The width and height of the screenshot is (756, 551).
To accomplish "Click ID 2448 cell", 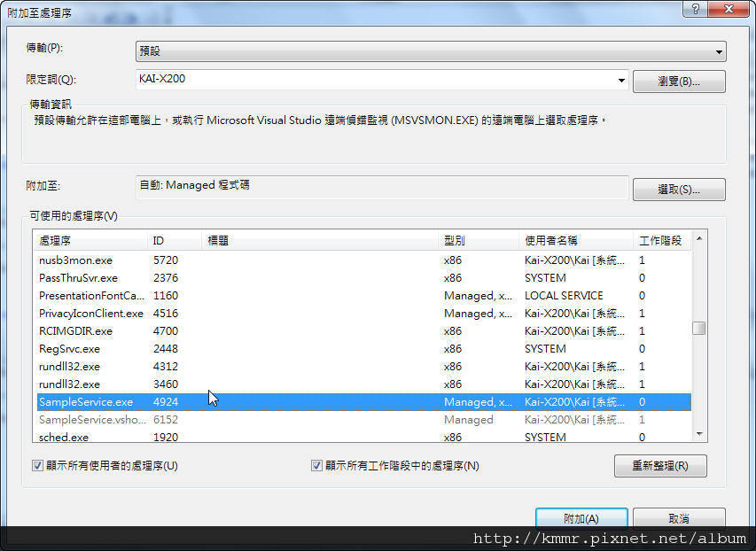I will tap(166, 349).
